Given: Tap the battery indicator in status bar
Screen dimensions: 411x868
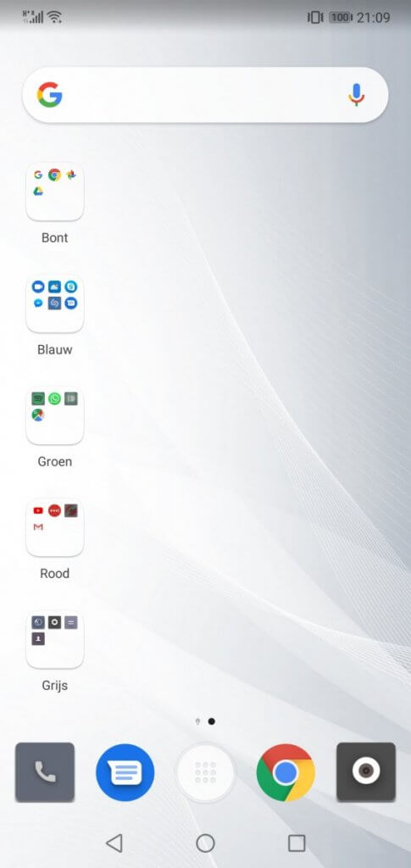Looking at the screenshot, I should tap(340, 17).
